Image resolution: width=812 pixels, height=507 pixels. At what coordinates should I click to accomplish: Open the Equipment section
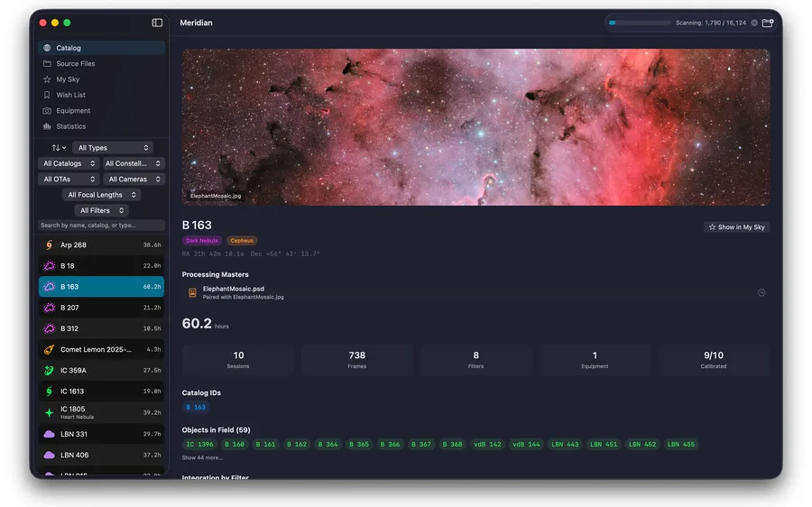101,111
